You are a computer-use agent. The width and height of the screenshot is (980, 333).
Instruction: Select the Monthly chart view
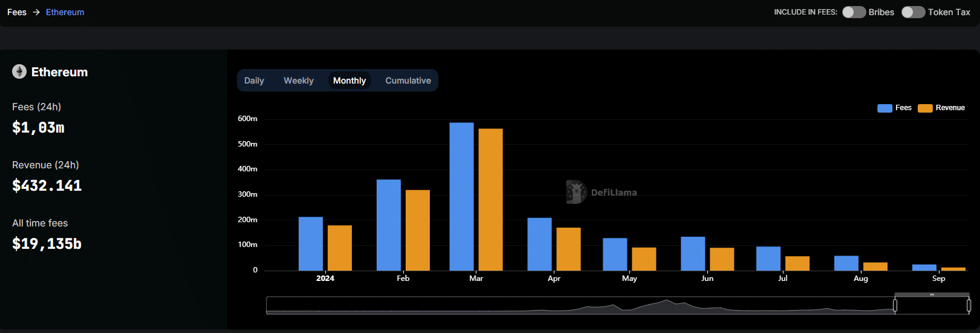349,81
